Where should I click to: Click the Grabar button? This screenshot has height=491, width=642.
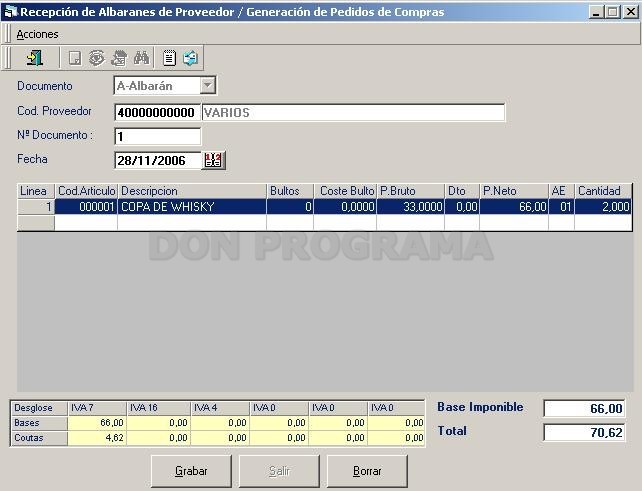point(191,471)
